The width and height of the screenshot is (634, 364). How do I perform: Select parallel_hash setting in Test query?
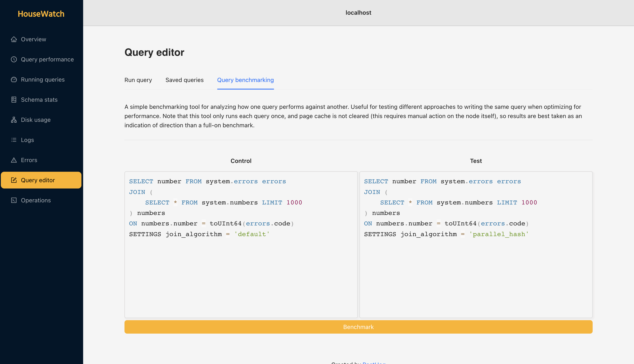tap(498, 234)
